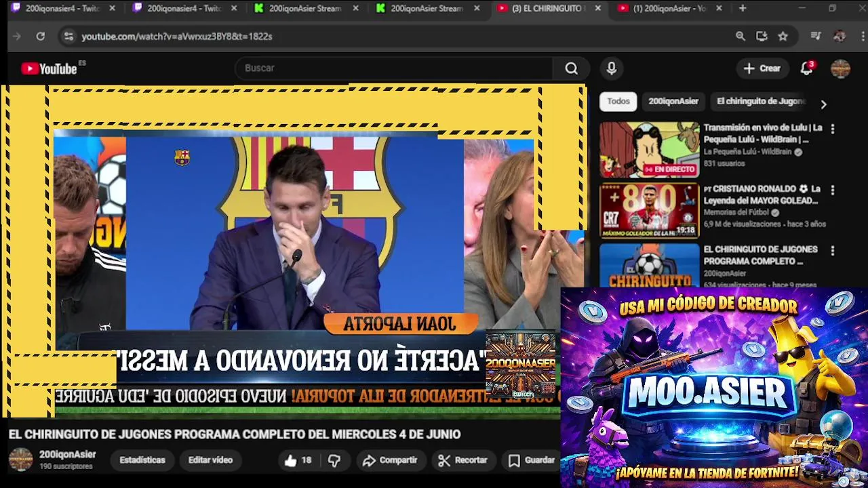
Task: Click Recortar to clip the video
Action: click(463, 460)
